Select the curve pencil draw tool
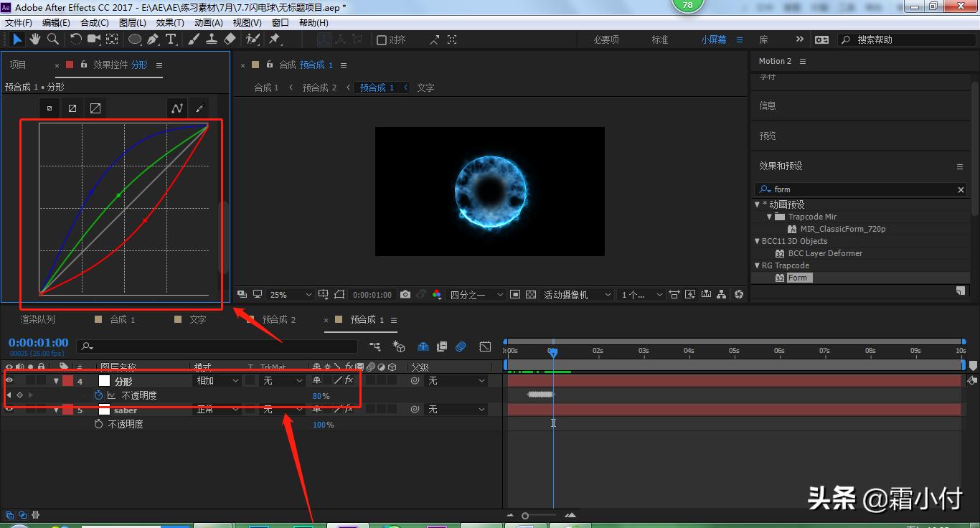 coord(199,108)
